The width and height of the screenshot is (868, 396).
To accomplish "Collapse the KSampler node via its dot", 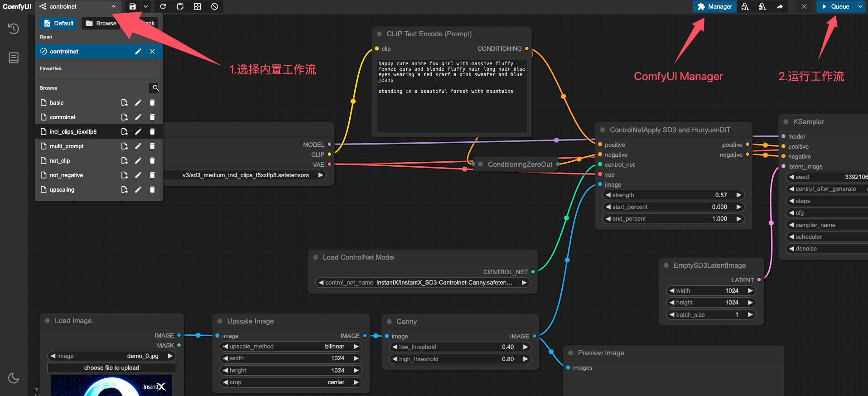I will click(x=786, y=121).
